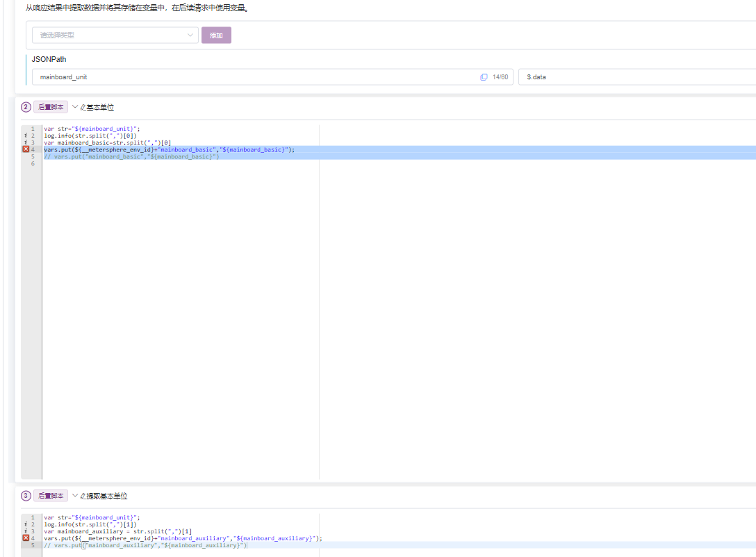Click the step number 2 circle

(x=26, y=107)
